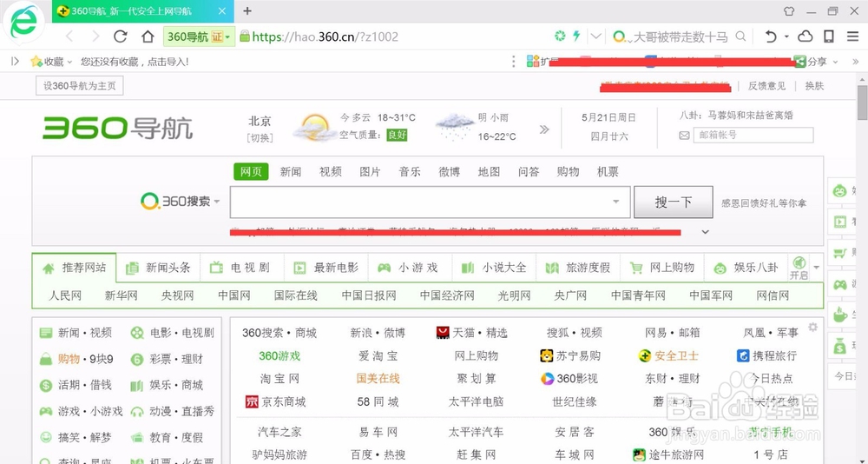The height and width of the screenshot is (464, 868).
Task: Select the 网页 search tab
Action: click(x=251, y=172)
